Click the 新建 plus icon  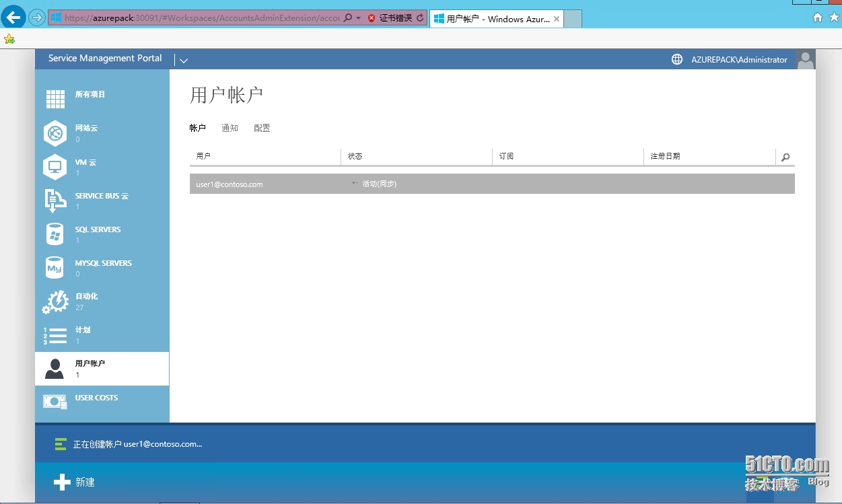coord(62,482)
